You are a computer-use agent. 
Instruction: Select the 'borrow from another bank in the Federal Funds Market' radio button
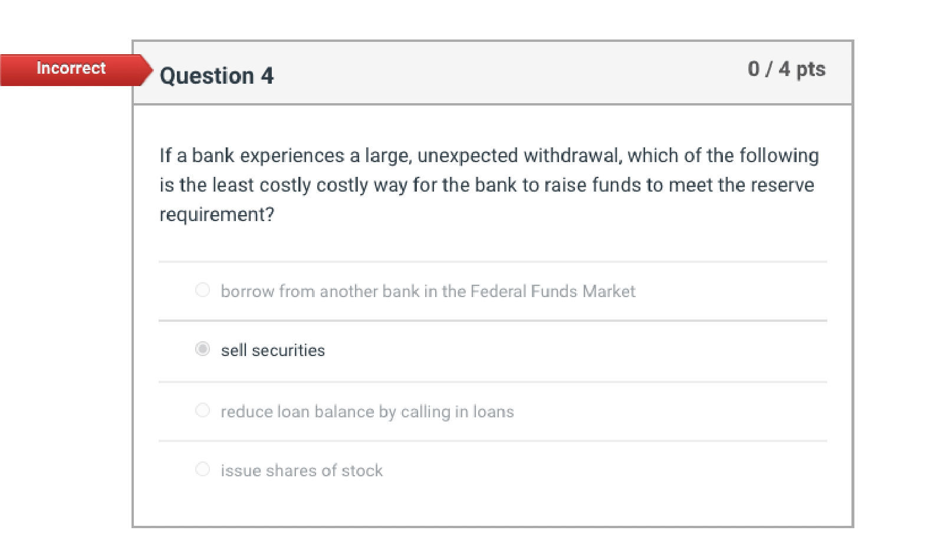click(x=203, y=289)
